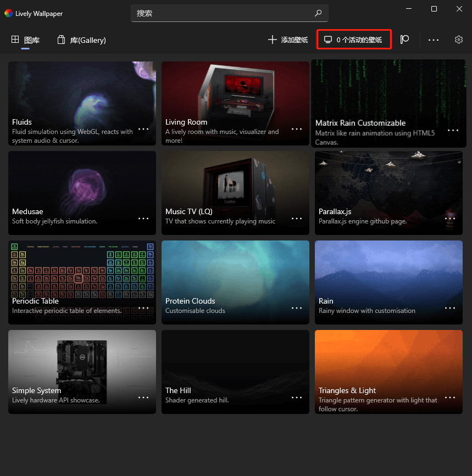Switch to the 图库 tab

(x=26, y=40)
